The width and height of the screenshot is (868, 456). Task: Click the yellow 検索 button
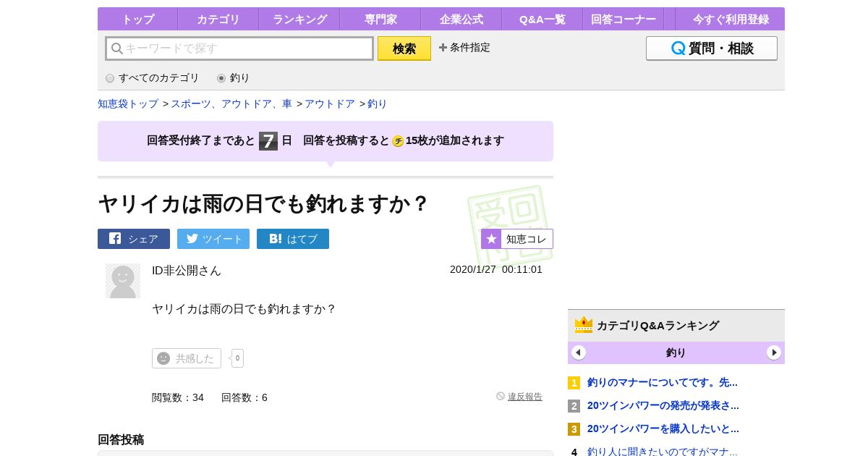point(404,48)
